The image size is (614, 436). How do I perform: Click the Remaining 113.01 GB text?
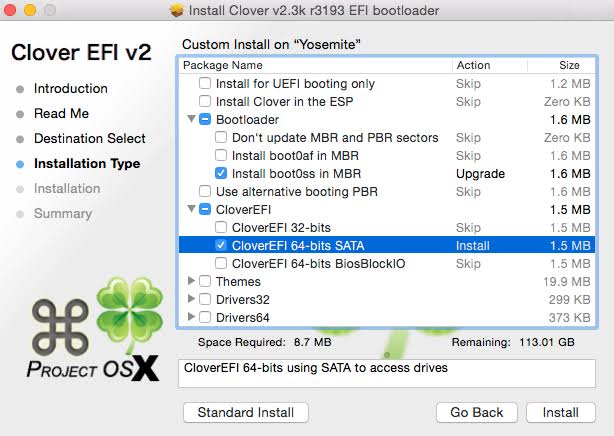click(x=513, y=342)
